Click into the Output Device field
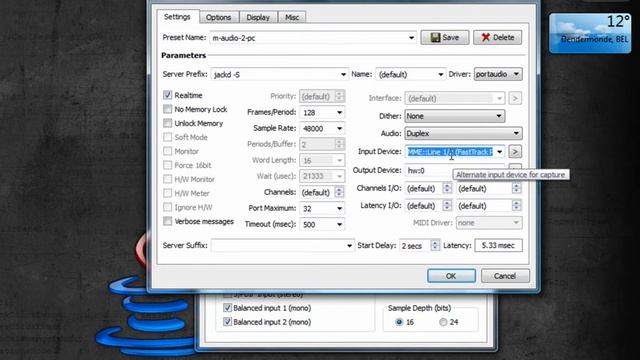This screenshot has height=360, width=640. (455, 170)
